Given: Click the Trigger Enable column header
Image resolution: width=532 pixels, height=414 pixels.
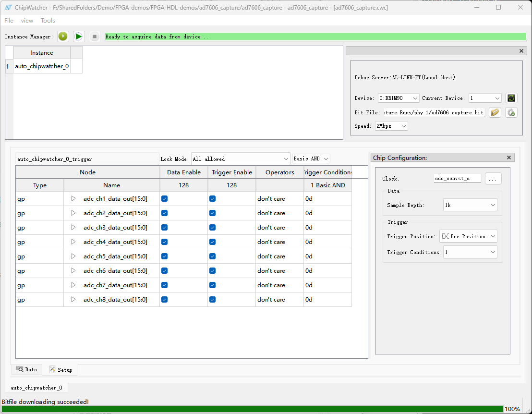Looking at the screenshot, I should [x=232, y=172].
